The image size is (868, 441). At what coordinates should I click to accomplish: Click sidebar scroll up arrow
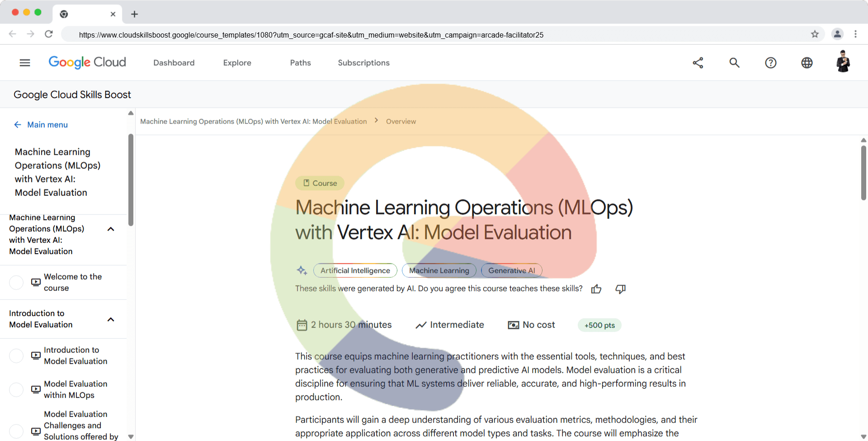(x=131, y=113)
